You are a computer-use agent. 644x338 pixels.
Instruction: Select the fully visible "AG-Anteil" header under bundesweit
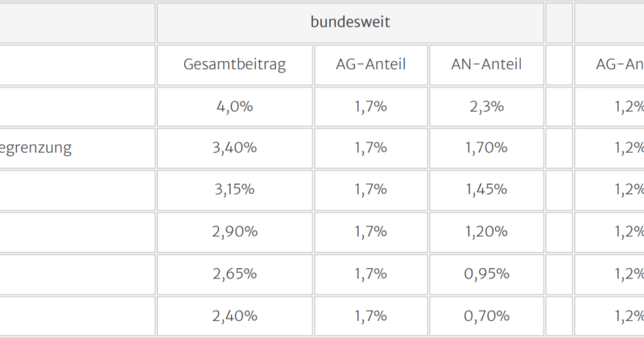(x=370, y=64)
